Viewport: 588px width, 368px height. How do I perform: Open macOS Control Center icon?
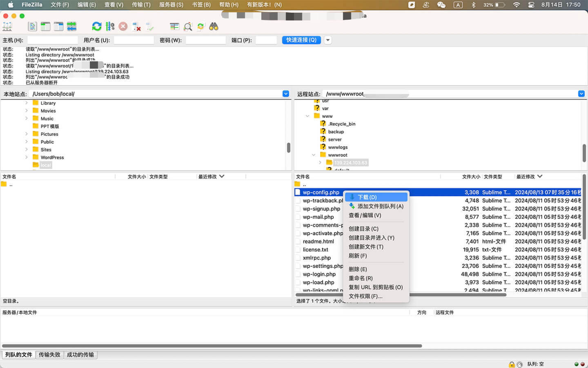(x=531, y=5)
